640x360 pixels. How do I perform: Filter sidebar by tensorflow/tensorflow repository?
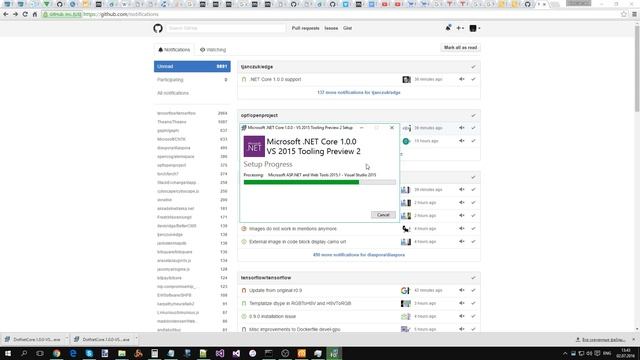coord(192,113)
